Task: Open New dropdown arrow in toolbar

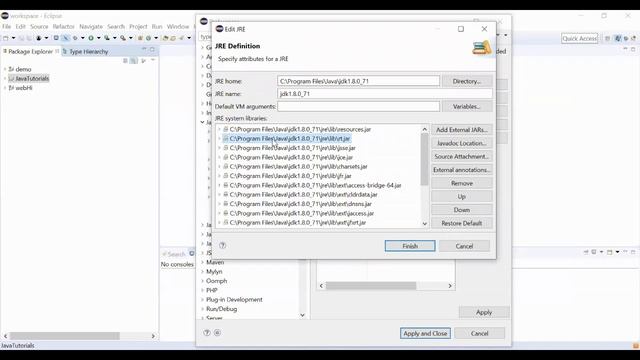Action: (13, 38)
